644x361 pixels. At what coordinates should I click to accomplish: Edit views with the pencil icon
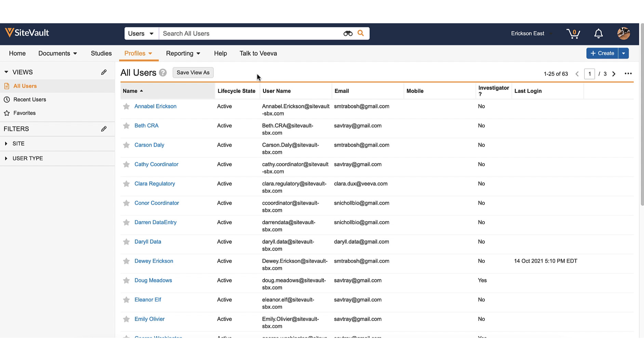(x=104, y=72)
